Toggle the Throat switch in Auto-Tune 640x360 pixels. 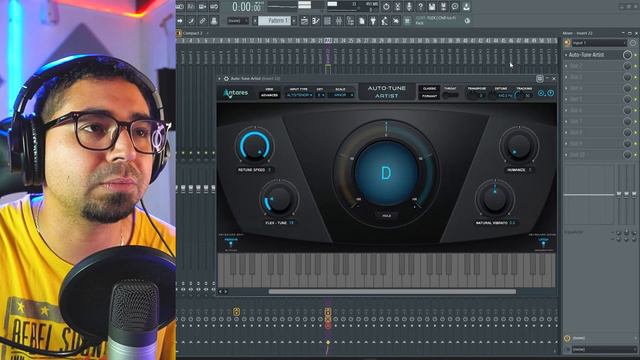pos(451,96)
